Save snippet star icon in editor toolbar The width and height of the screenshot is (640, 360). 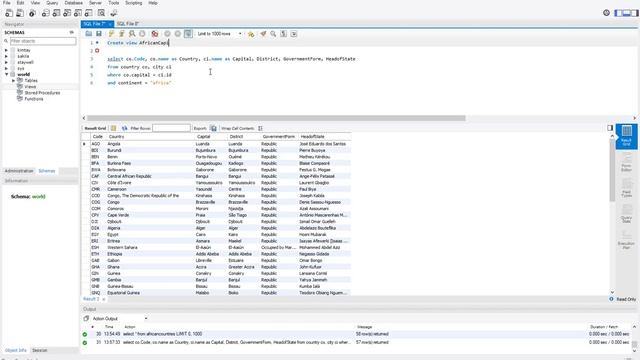click(251, 34)
